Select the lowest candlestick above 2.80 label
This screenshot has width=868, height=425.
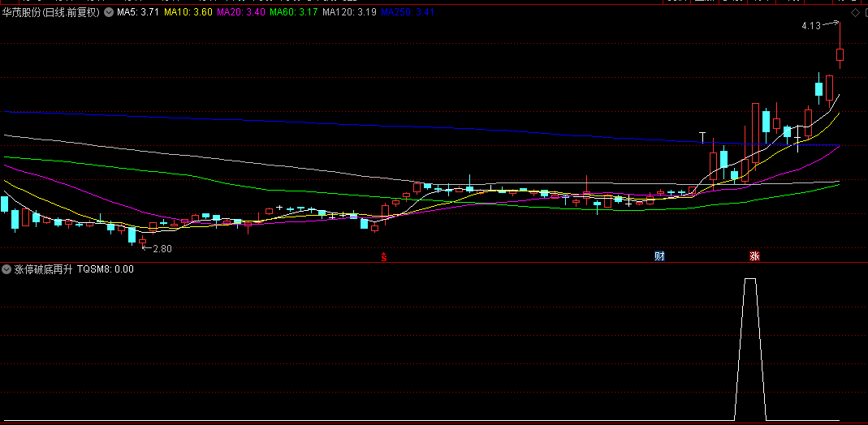click(x=143, y=240)
